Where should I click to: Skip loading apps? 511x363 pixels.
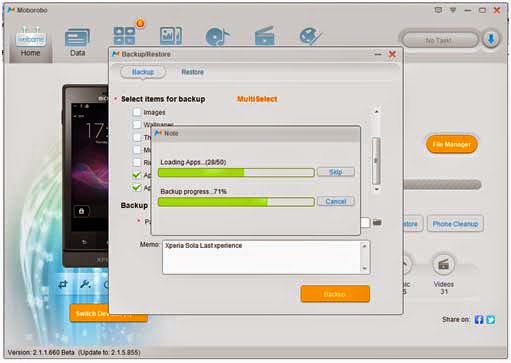tap(336, 172)
